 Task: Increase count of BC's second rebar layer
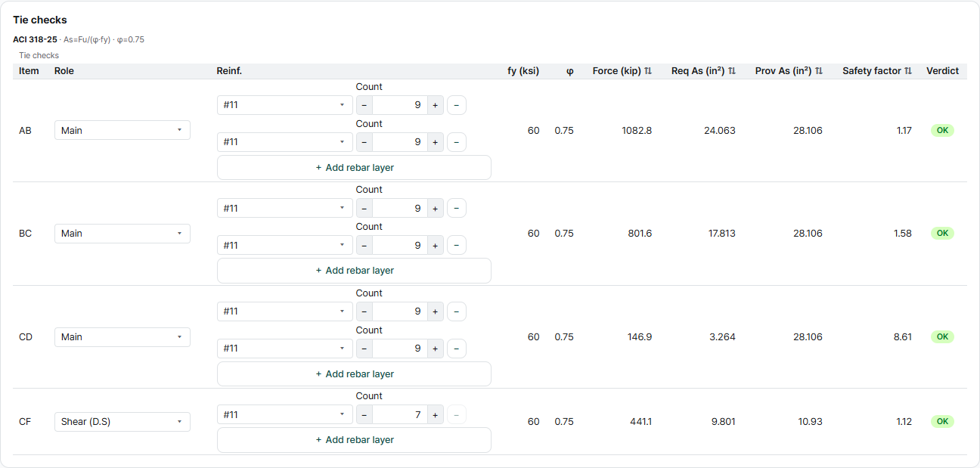tap(436, 245)
